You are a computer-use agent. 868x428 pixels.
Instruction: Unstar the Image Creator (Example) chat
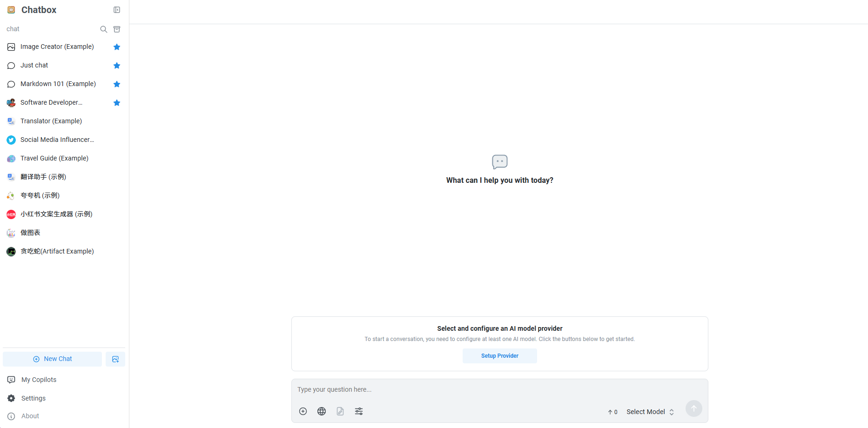pos(117,47)
